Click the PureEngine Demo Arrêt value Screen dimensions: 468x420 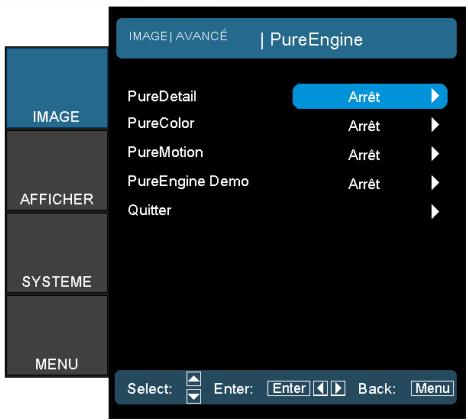click(x=364, y=184)
